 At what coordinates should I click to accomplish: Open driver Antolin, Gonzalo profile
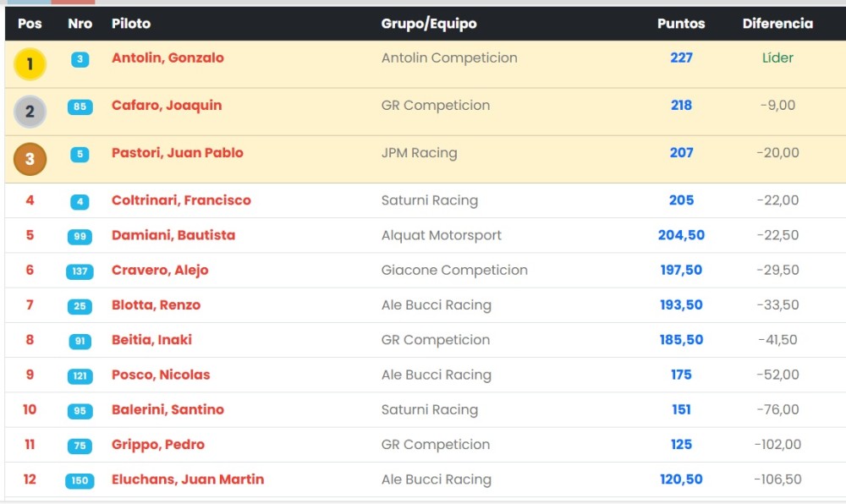click(168, 58)
